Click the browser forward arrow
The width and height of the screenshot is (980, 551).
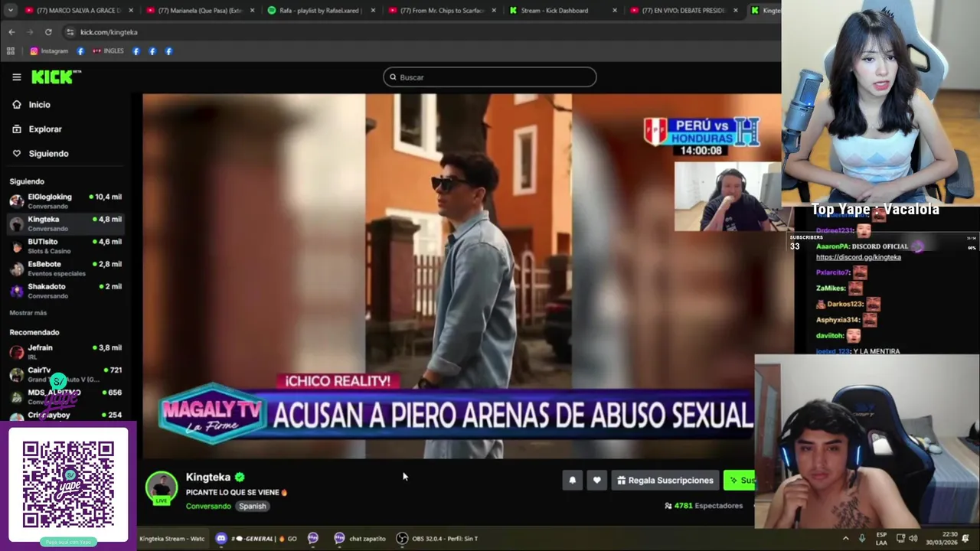coord(30,32)
